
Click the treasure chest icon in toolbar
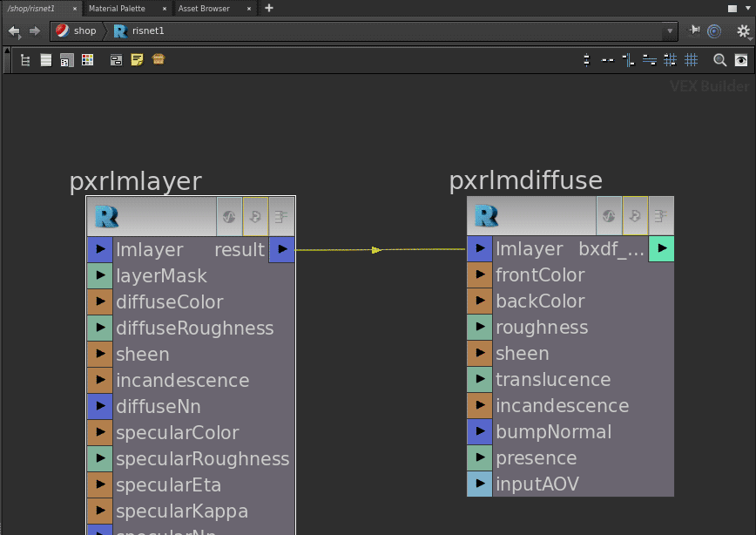tap(158, 60)
